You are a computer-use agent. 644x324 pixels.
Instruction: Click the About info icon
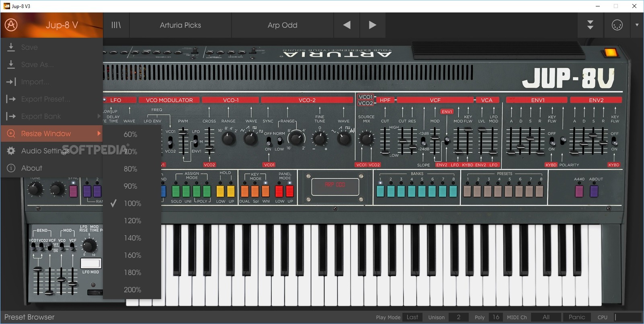pyautogui.click(x=11, y=168)
